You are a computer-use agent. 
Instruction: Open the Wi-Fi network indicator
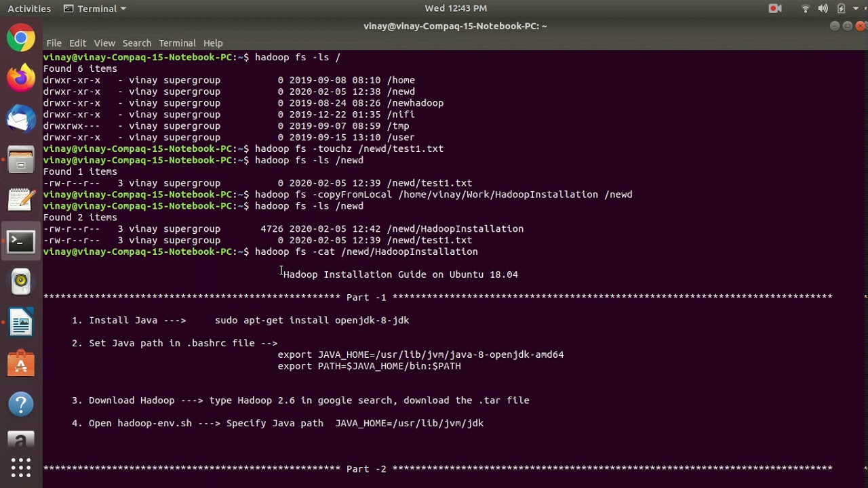pos(806,8)
